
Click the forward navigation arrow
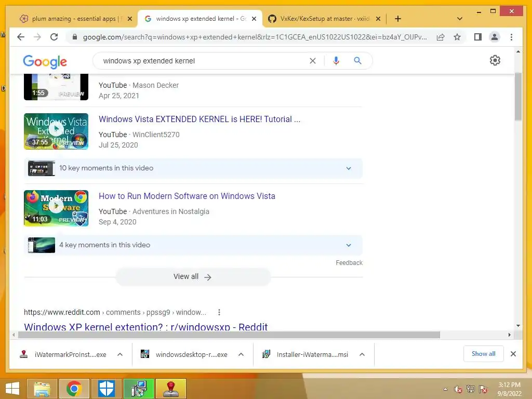[37, 37]
